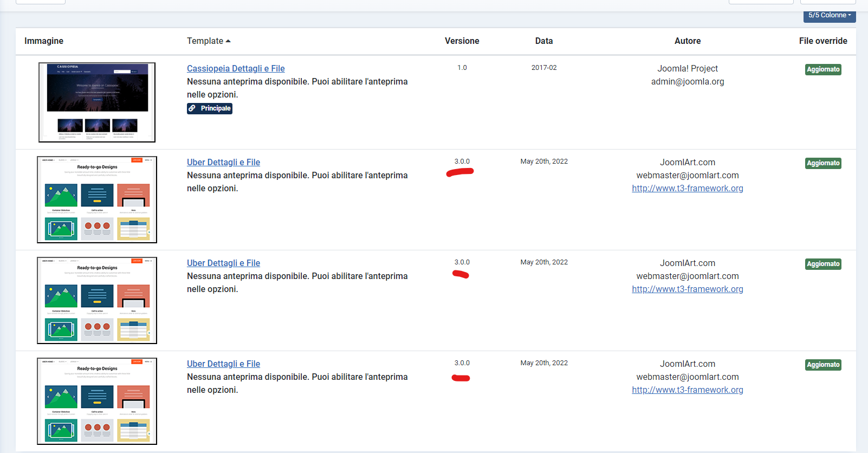
Task: Open the 5/5 Colonne dropdown
Action: point(829,15)
